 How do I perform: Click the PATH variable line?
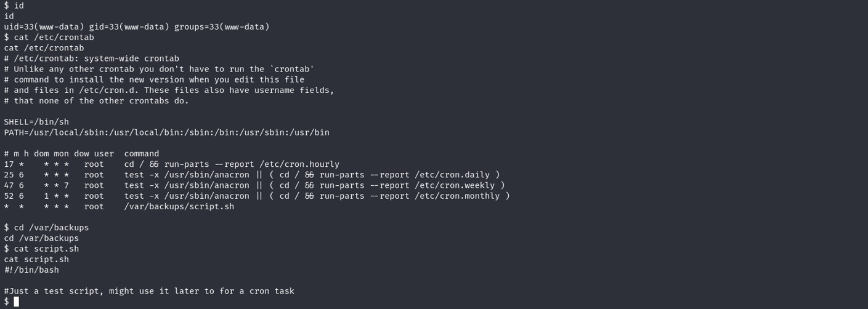tap(166, 132)
